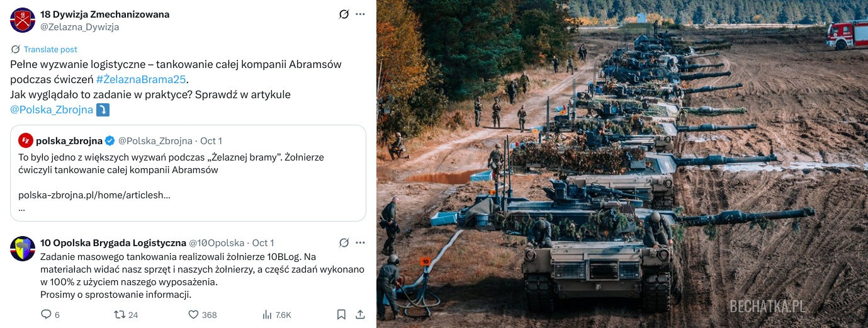Open 10 Opolska Brygada Logistyczna avatar
This screenshot has width=868, height=328.
[x=22, y=249]
